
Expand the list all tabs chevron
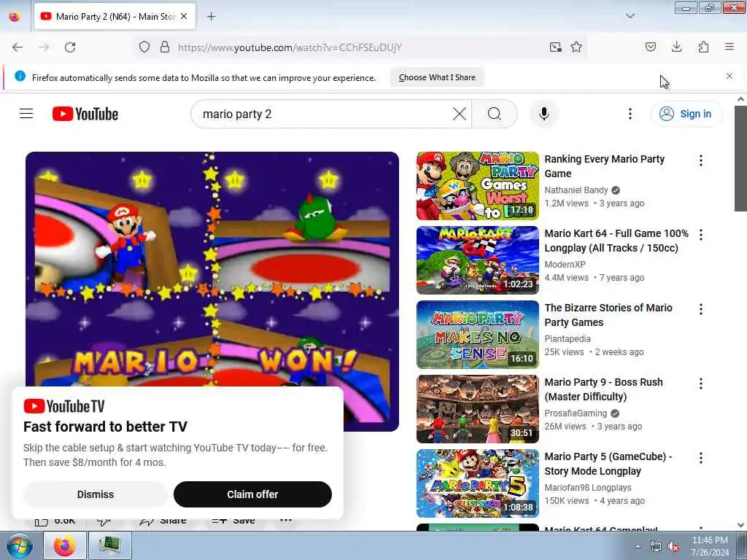pyautogui.click(x=630, y=16)
